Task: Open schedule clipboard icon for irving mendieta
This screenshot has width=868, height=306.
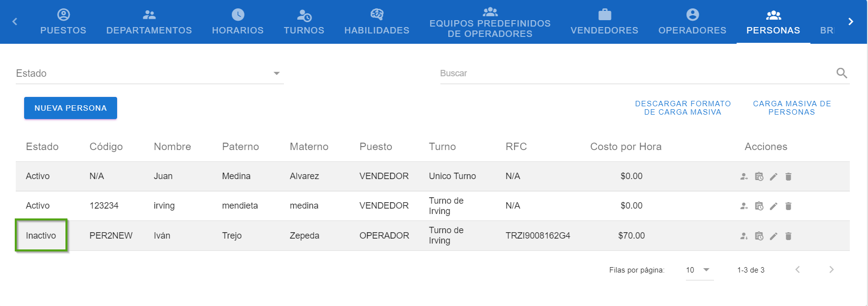Action: click(759, 206)
